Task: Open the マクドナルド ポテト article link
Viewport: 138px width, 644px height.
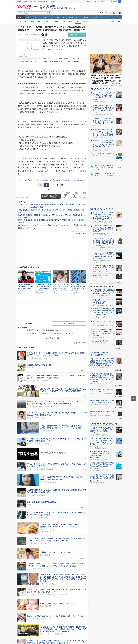Action: (x=56, y=354)
